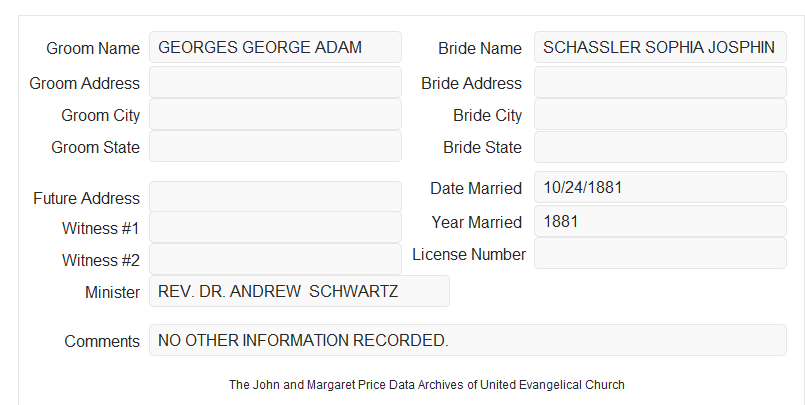This screenshot has height=405, width=805.
Task: Select the Future Address field
Action: [275, 197]
